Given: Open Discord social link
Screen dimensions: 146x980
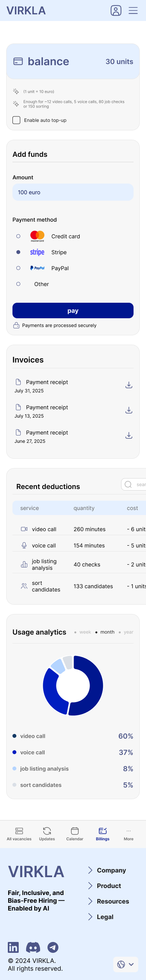Looking at the screenshot, I should [33, 947].
